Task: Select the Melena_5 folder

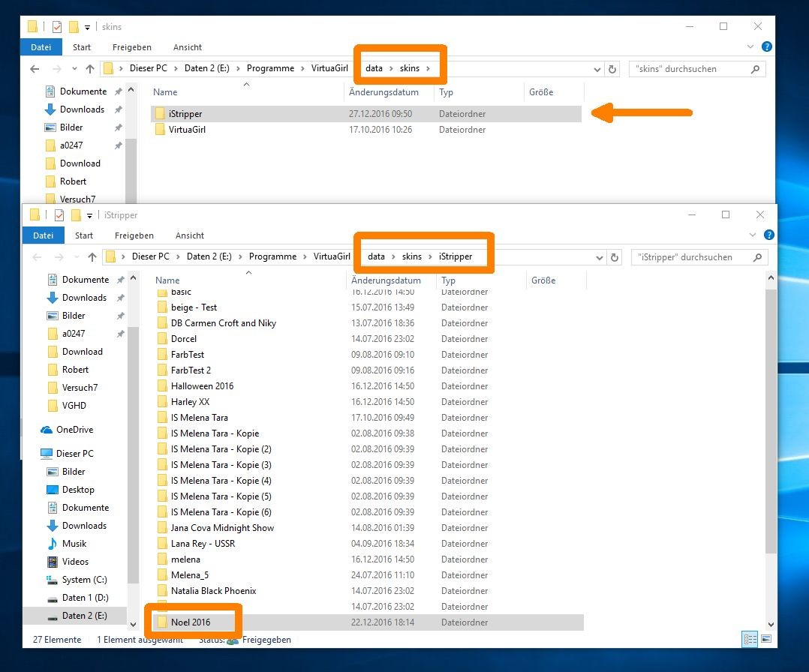Action: [368, 575]
